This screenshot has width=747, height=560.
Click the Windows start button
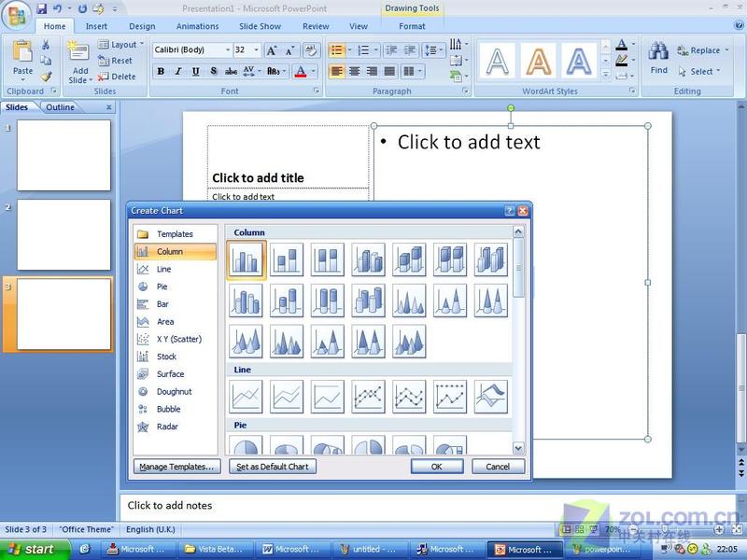tap(34, 549)
